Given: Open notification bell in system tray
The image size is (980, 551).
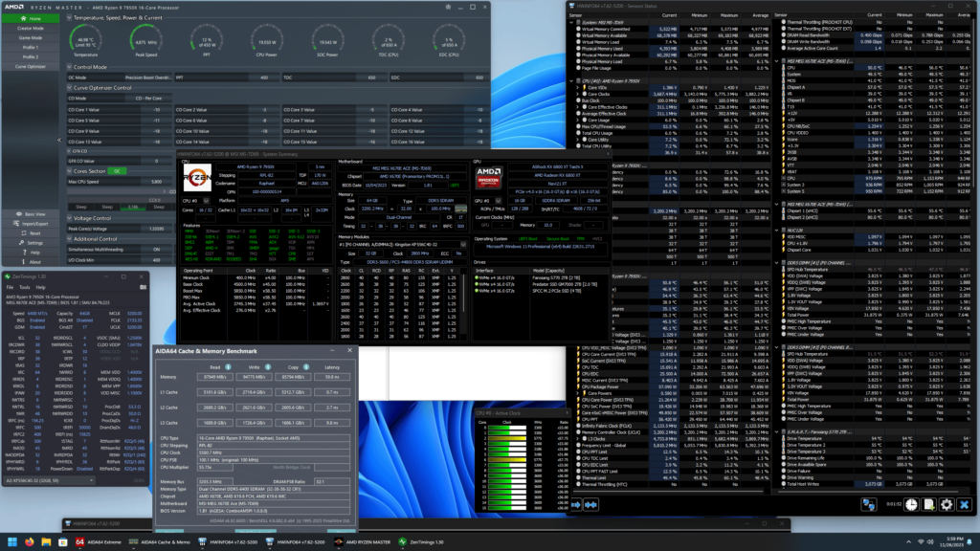Looking at the screenshot, I should pyautogui.click(x=969, y=541).
